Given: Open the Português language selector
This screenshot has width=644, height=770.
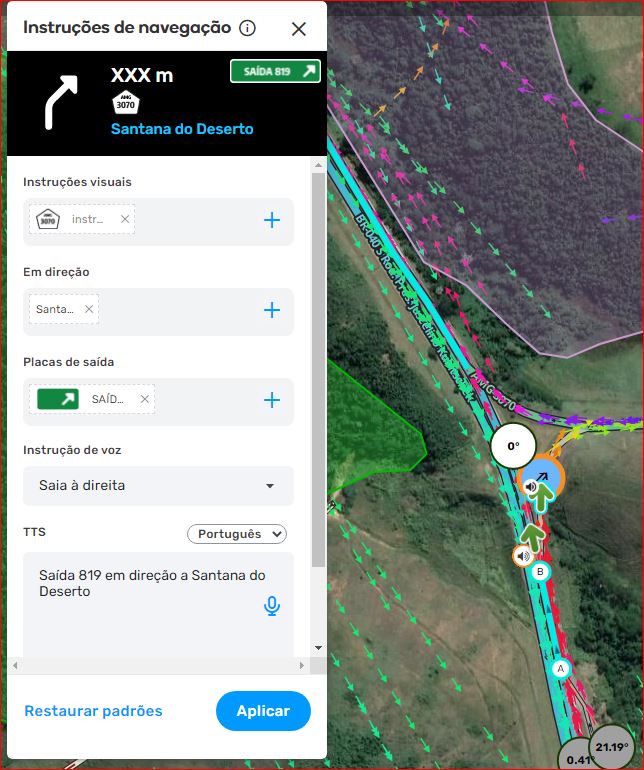Looking at the screenshot, I should (237, 534).
